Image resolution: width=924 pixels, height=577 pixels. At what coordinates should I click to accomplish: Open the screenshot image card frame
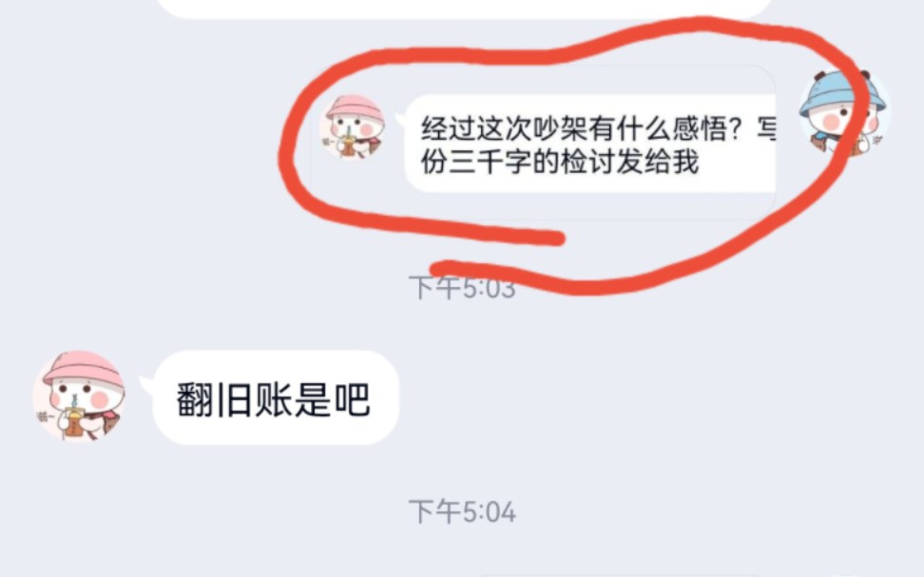click(x=543, y=143)
